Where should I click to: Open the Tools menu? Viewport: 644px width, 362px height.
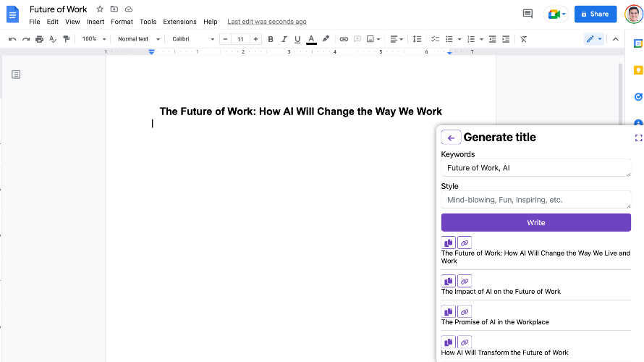coord(148,22)
